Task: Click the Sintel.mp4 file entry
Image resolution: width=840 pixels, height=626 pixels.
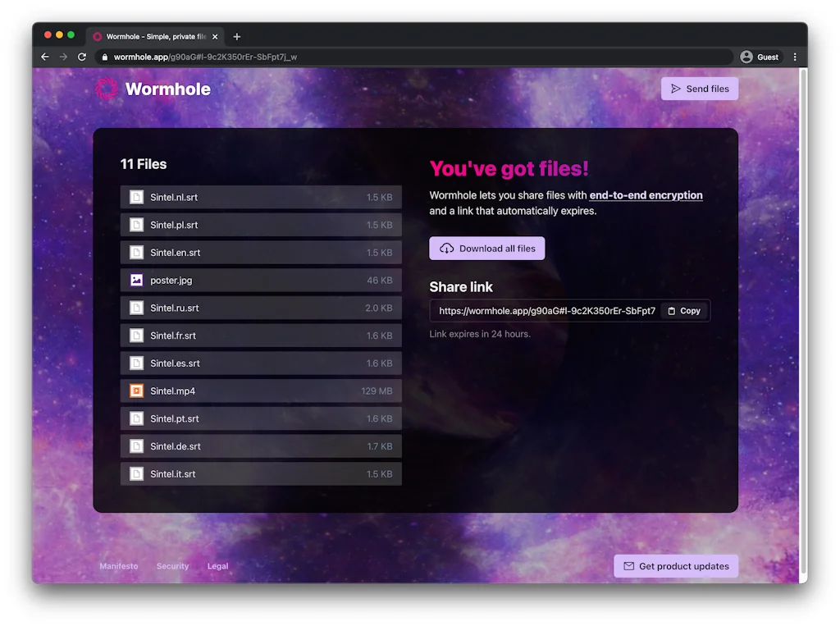Action: (262, 391)
